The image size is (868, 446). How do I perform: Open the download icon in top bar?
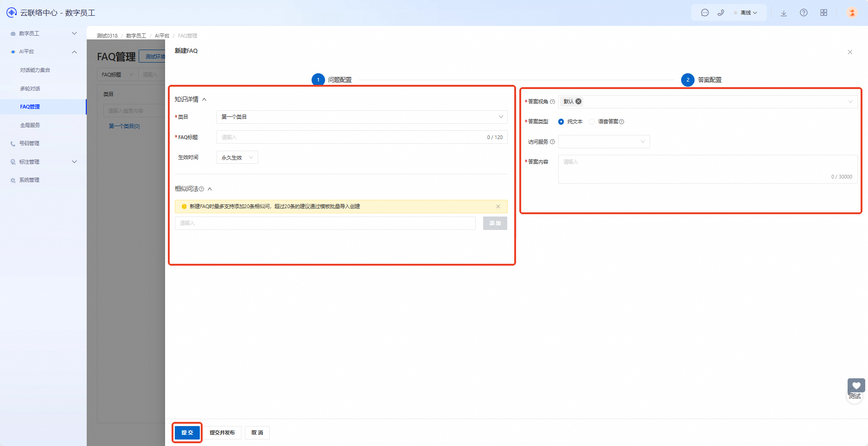pyautogui.click(x=784, y=13)
